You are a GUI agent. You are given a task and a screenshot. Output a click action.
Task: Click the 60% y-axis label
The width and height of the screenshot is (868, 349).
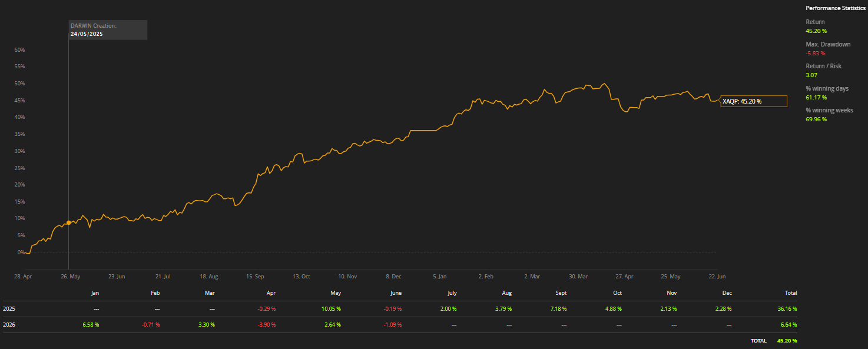click(x=19, y=50)
